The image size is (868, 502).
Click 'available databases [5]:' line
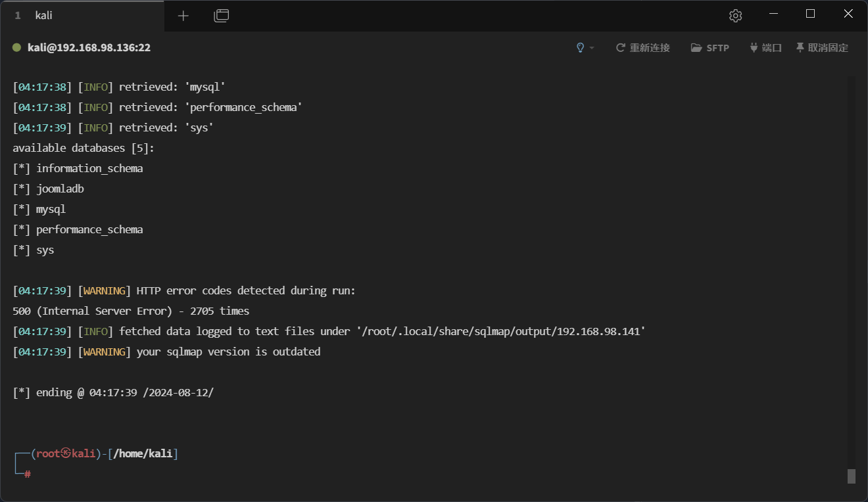pyautogui.click(x=84, y=148)
